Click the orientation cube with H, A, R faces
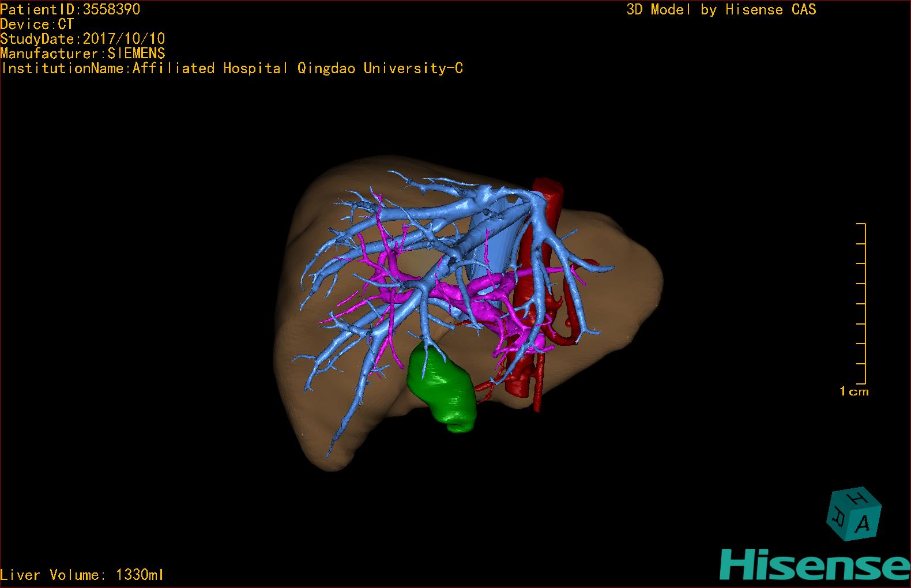The width and height of the screenshot is (911, 588). point(854,515)
